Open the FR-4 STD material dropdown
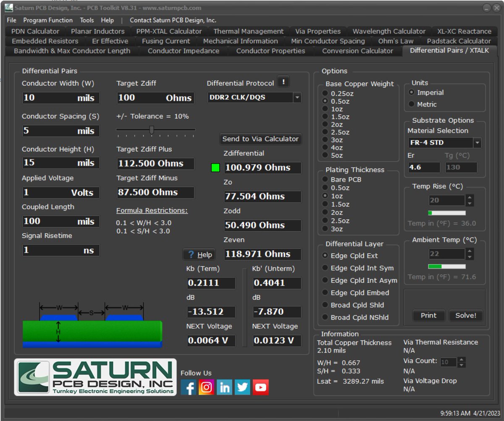 [477, 143]
